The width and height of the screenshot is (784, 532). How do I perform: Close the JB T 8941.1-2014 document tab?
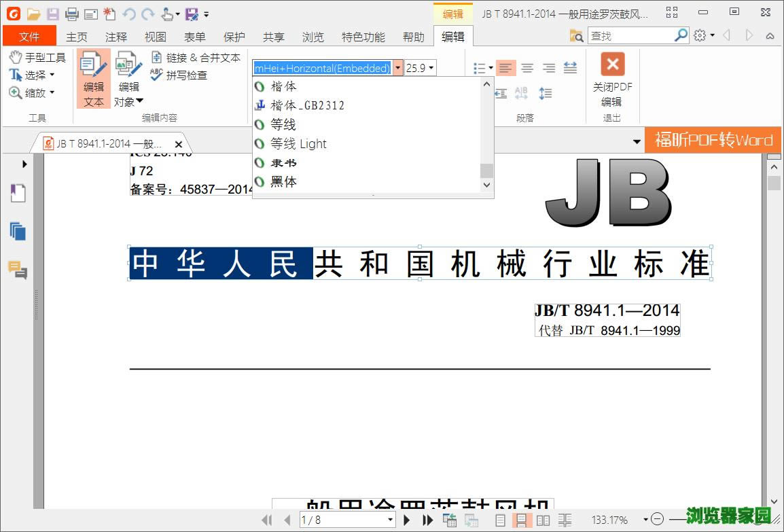179,144
